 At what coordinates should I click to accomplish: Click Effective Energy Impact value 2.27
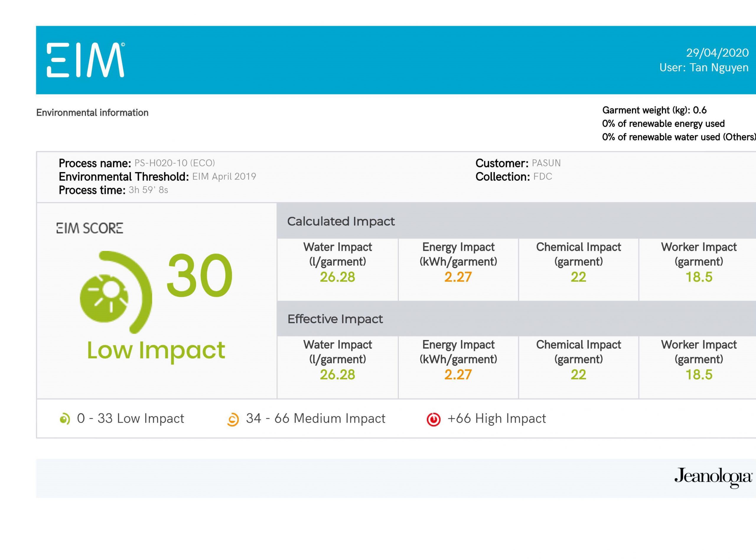click(458, 375)
